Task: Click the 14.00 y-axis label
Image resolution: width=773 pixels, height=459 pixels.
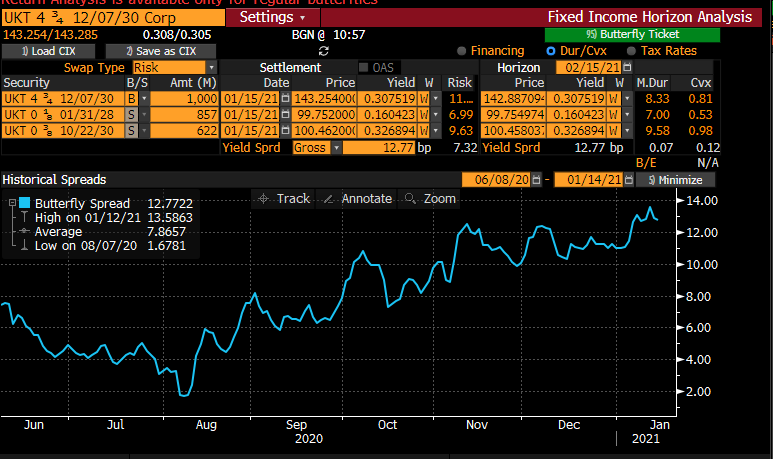Action: (702, 201)
